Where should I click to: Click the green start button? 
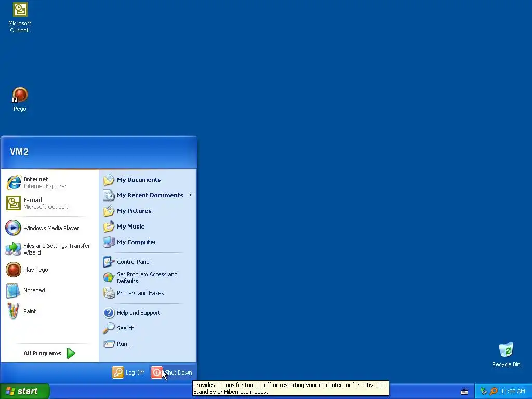tap(25, 391)
